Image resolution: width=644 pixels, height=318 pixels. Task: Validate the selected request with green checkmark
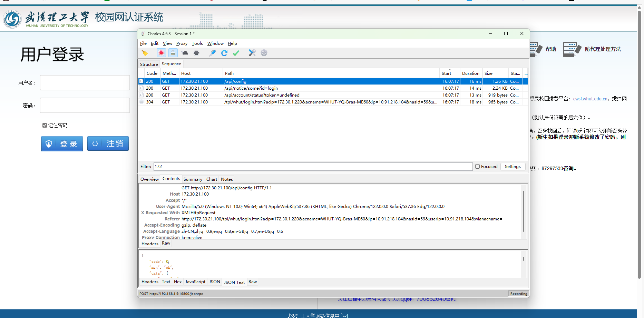coord(236,53)
